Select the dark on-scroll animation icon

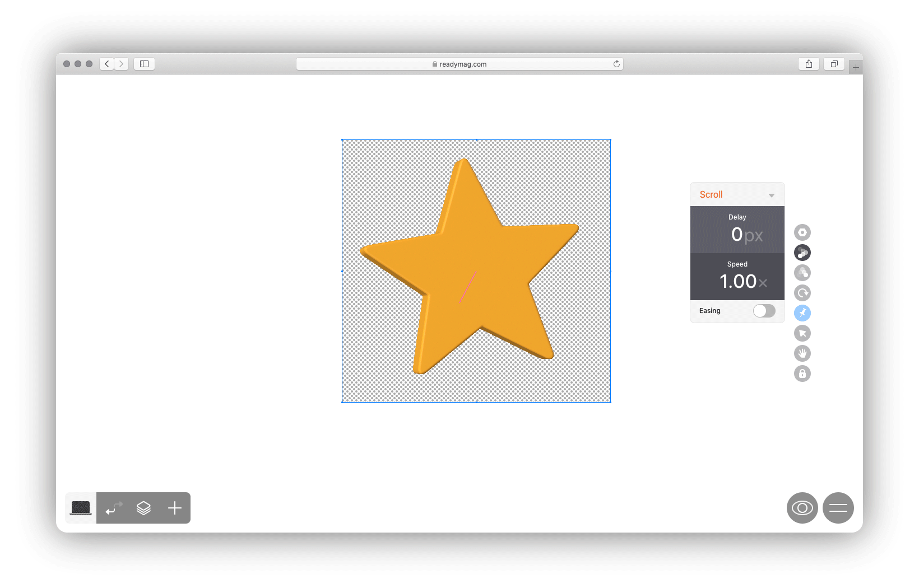point(802,253)
